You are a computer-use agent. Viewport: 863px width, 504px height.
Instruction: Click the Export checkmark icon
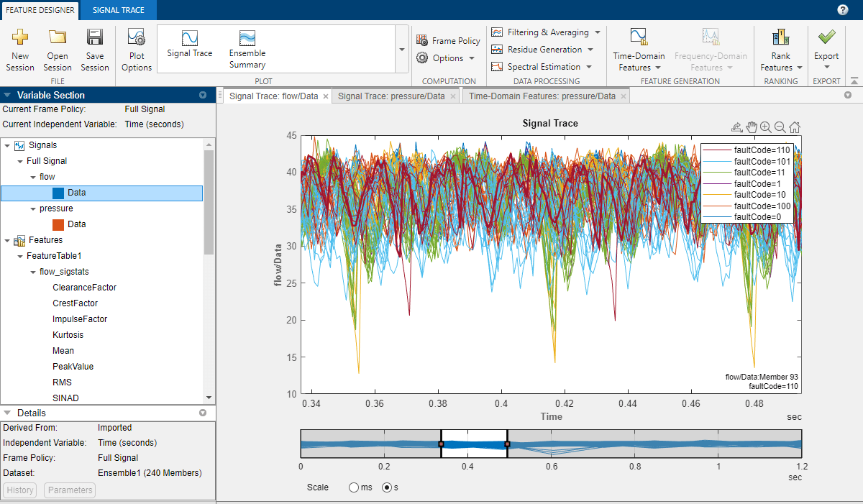[826, 37]
